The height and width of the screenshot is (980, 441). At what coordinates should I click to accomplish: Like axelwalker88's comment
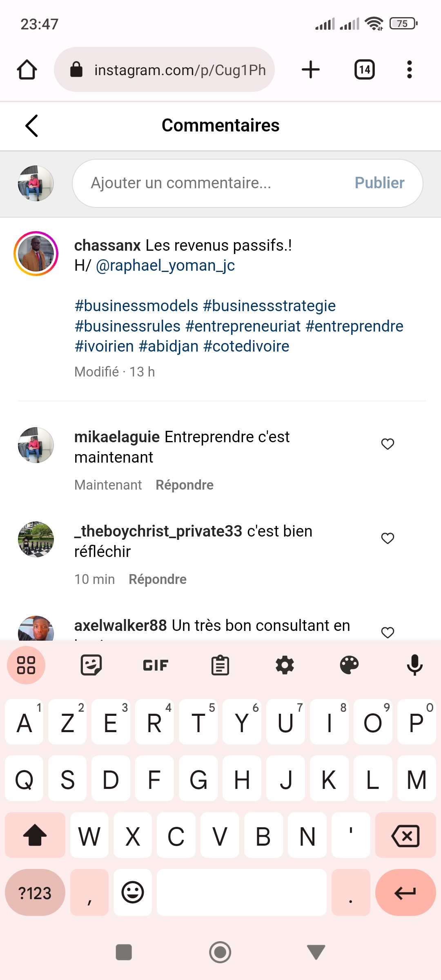(388, 632)
